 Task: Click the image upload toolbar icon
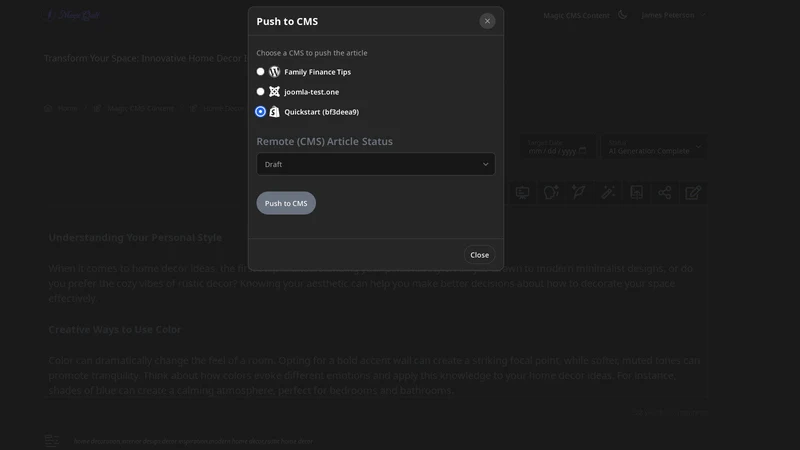pyautogui.click(x=636, y=192)
